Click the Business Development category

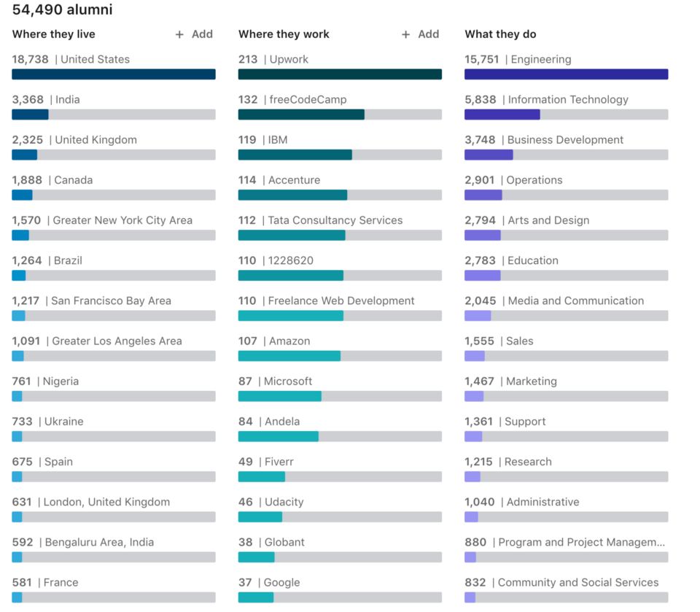pyautogui.click(x=566, y=154)
